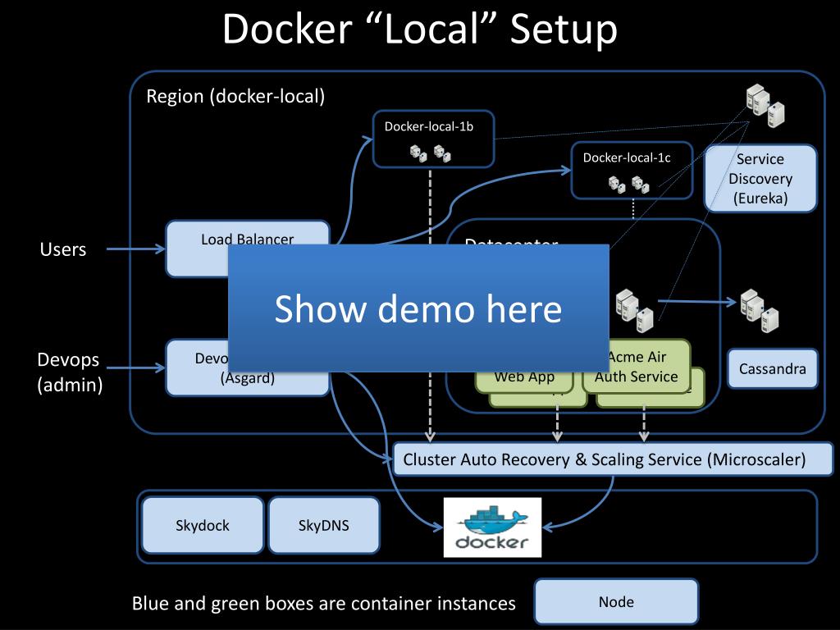The height and width of the screenshot is (630, 840).
Task: Click the Docker whale logo
Action: (492, 527)
